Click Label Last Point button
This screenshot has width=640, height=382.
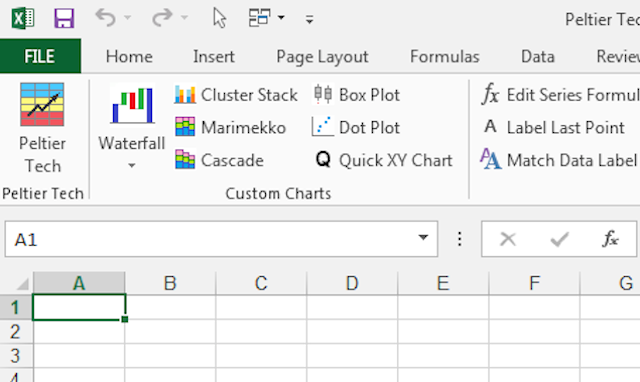tap(553, 127)
